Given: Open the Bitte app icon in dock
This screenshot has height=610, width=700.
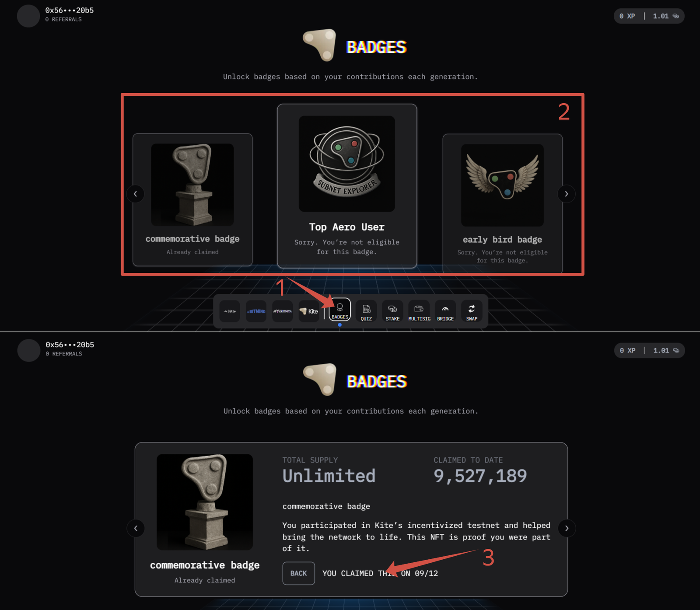Looking at the screenshot, I should [230, 311].
